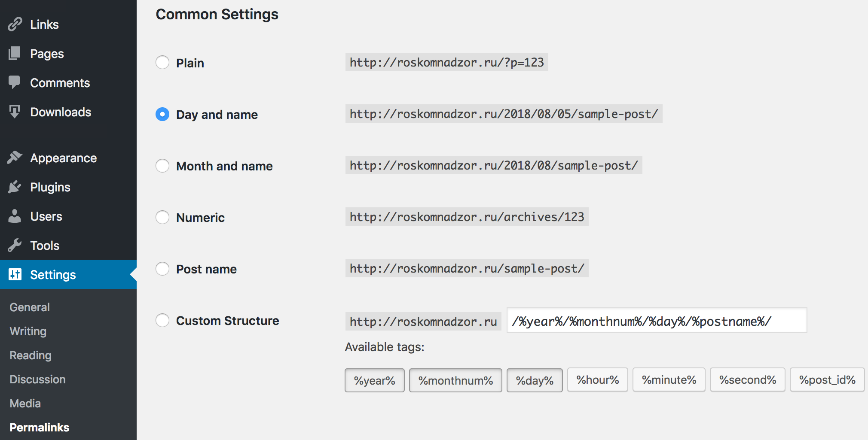868x440 pixels.
Task: Open Media settings submenu
Action: click(25, 404)
